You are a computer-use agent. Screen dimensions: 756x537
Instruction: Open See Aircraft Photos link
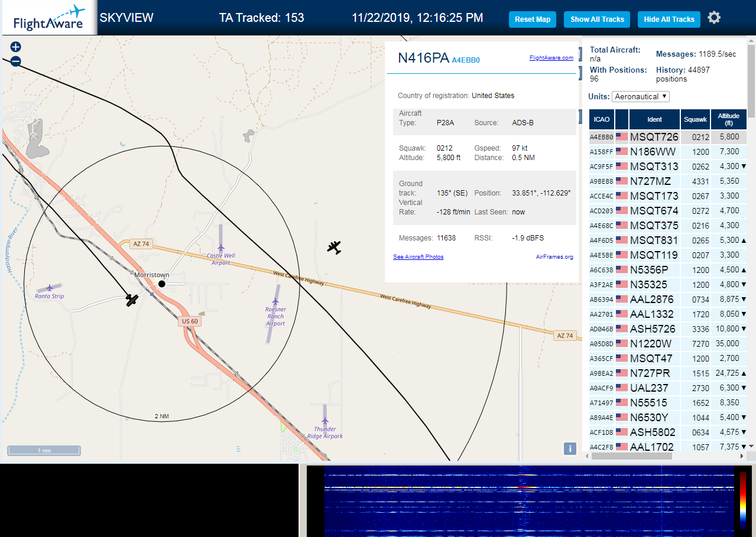tap(418, 257)
